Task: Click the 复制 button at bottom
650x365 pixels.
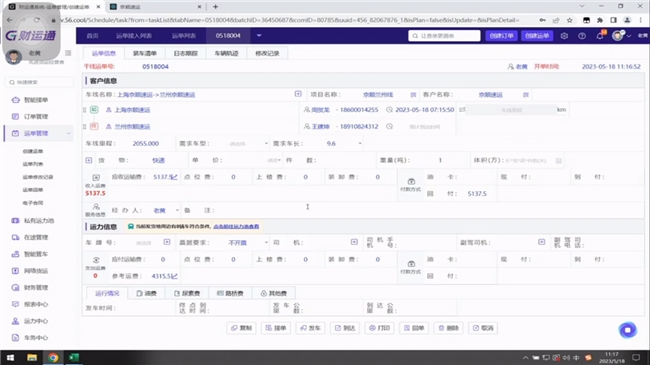Action: [x=241, y=328]
